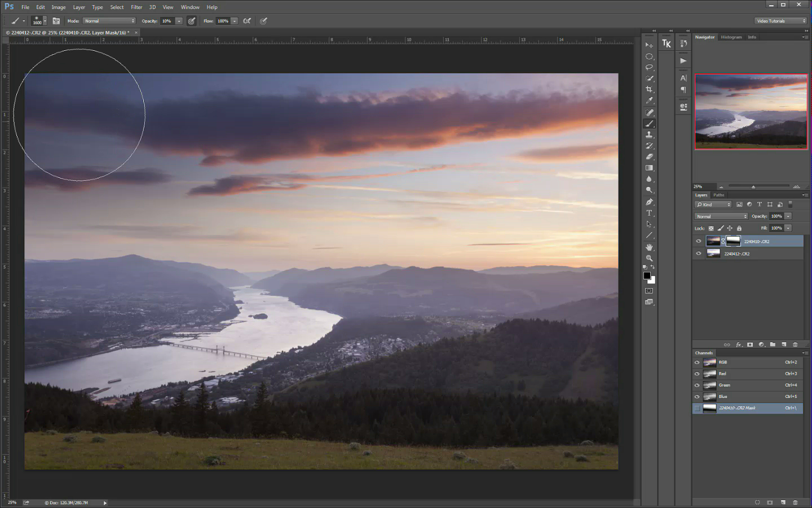This screenshot has width=812, height=508.
Task: Open the Character panel icon
Action: point(683,78)
